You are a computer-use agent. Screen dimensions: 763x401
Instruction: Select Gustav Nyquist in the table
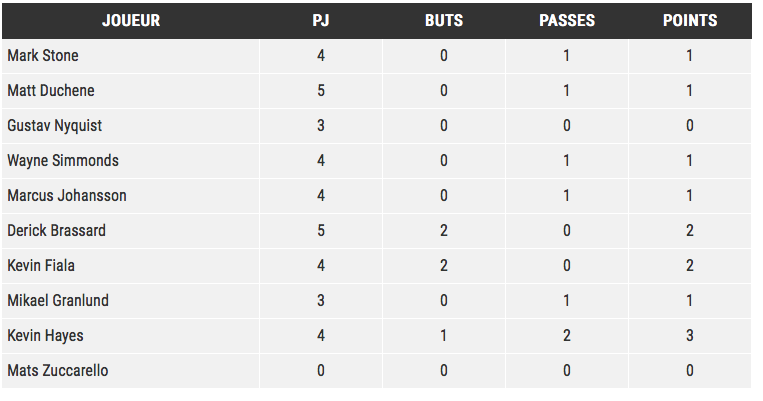pyautogui.click(x=54, y=126)
